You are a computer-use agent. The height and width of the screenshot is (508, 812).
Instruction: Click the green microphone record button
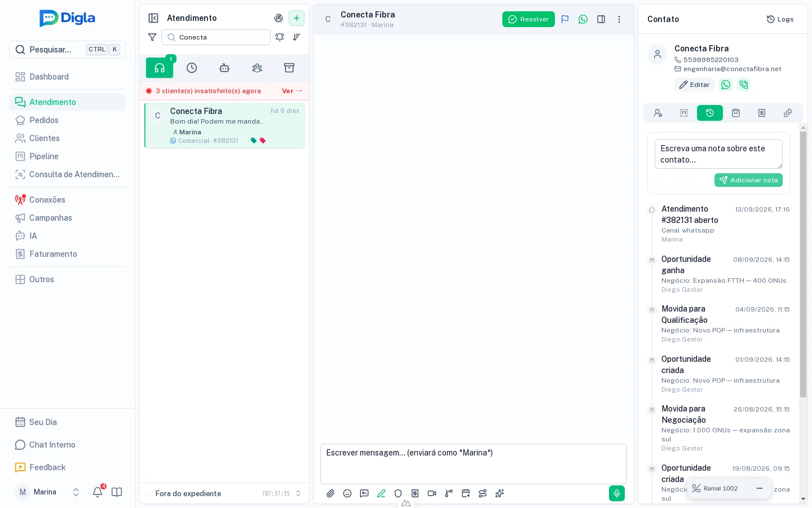pyautogui.click(x=617, y=493)
